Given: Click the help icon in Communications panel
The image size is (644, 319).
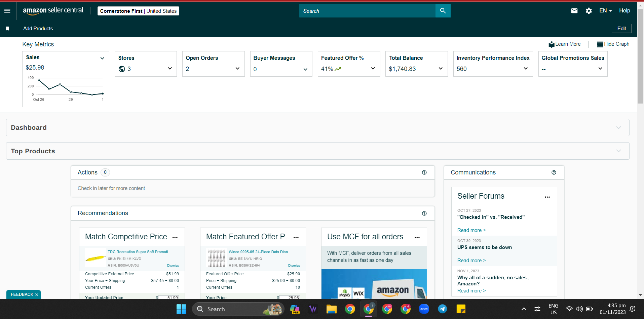Looking at the screenshot, I should (x=554, y=172).
